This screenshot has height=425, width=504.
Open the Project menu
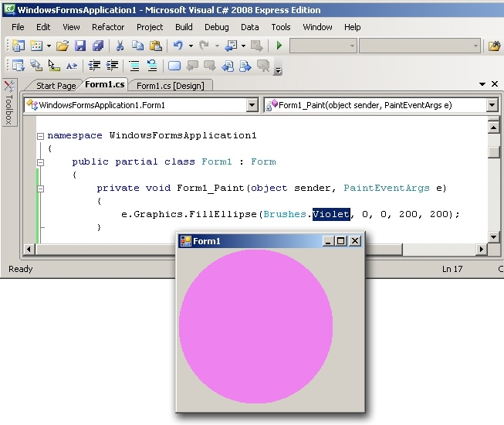tap(150, 27)
